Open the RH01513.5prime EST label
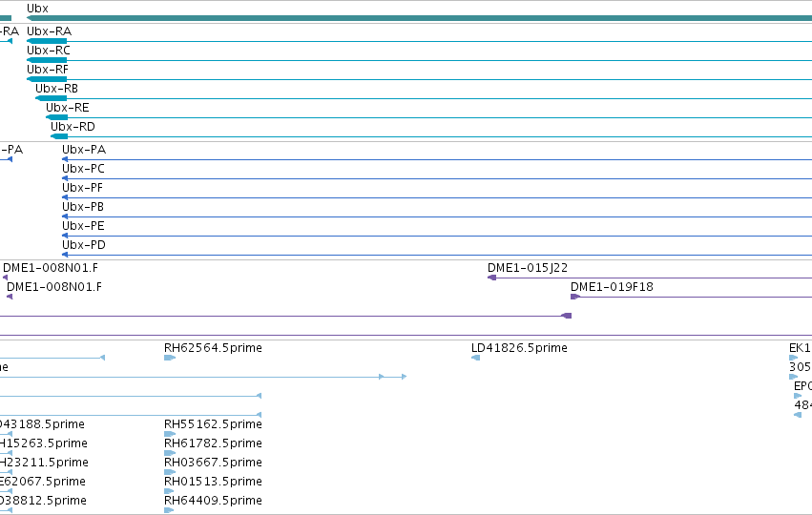 pos(213,482)
